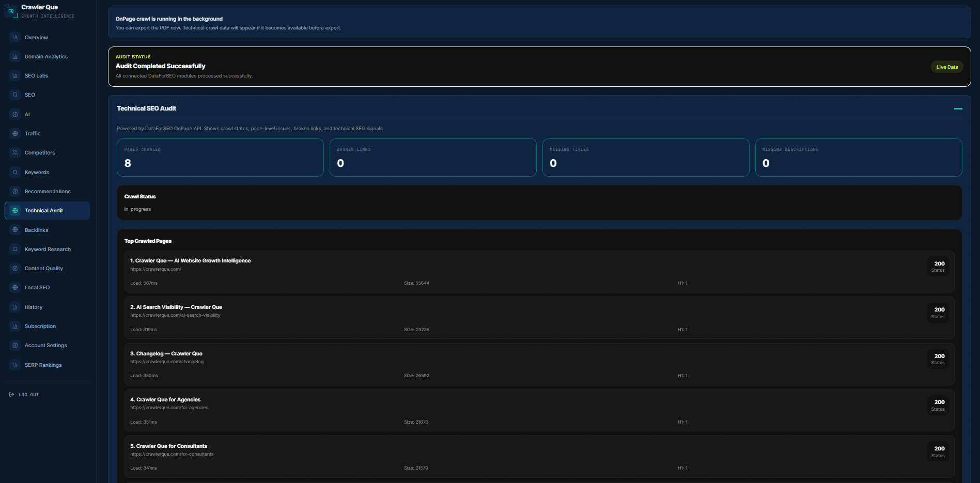Click the SEO magnifier icon in sidebar
This screenshot has width=980, height=483.
pos(15,95)
